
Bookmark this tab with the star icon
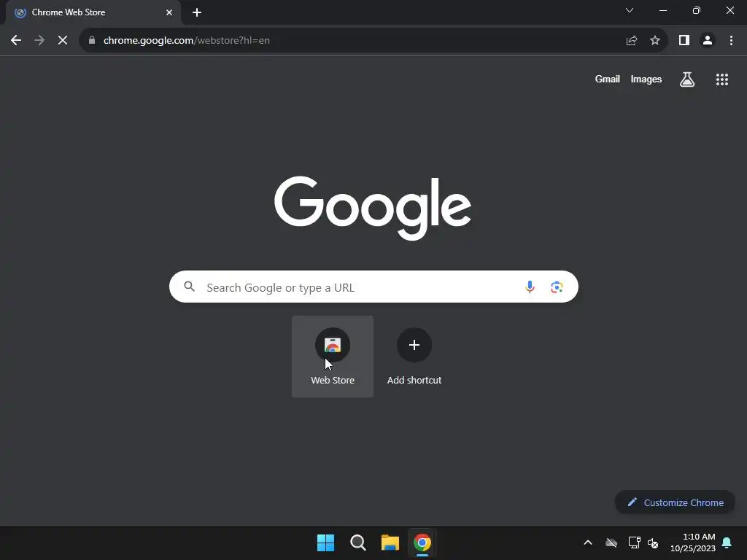click(x=655, y=41)
